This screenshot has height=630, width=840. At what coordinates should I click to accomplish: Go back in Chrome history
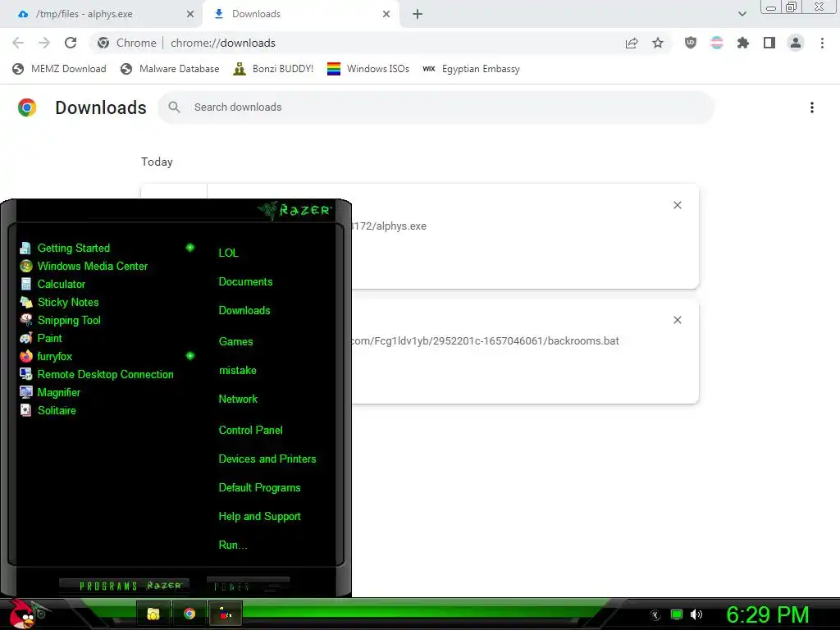[18, 43]
